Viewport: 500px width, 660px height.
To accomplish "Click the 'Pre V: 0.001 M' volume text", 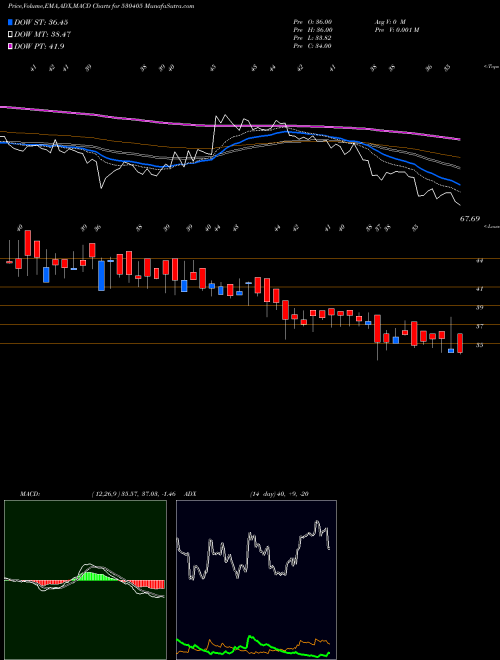I will [x=397, y=30].
